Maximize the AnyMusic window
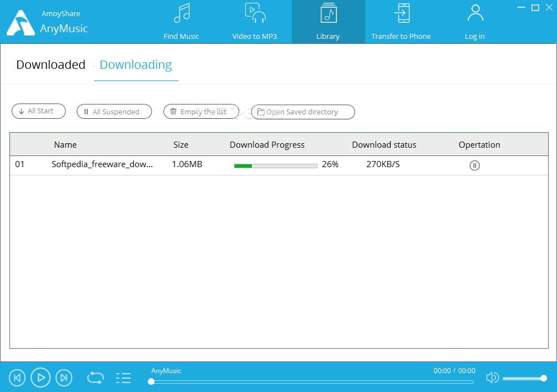 [x=535, y=7]
